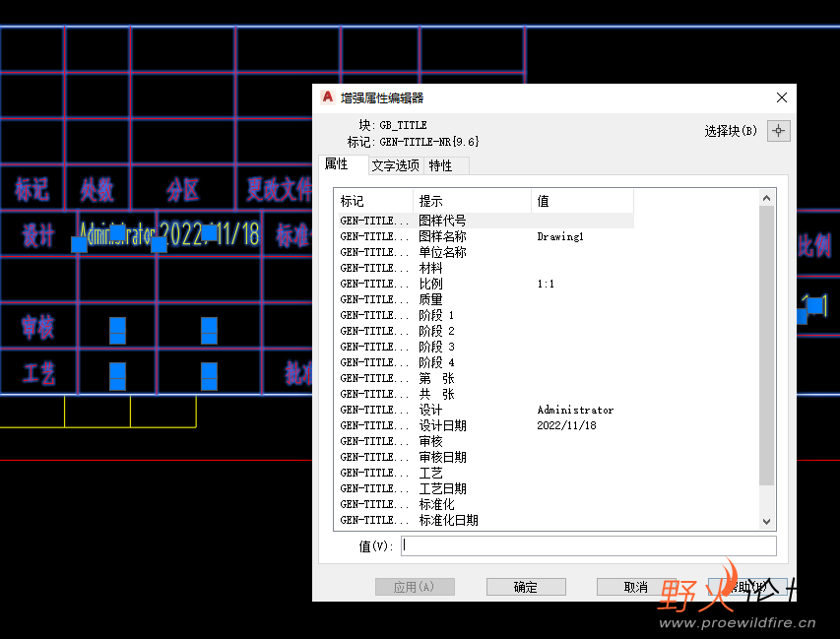Viewport: 840px width, 639px height.
Task: Select the 审核日期 attribute row
Action: coord(485,457)
